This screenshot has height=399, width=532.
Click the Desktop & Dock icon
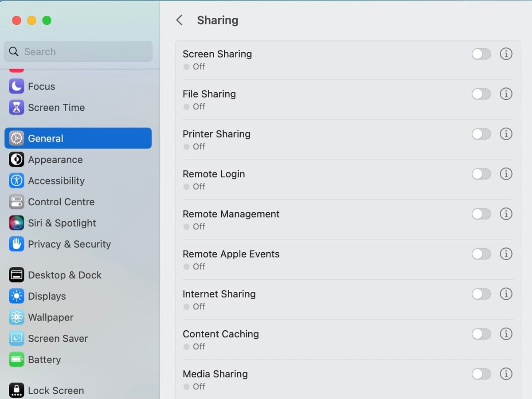coord(16,275)
